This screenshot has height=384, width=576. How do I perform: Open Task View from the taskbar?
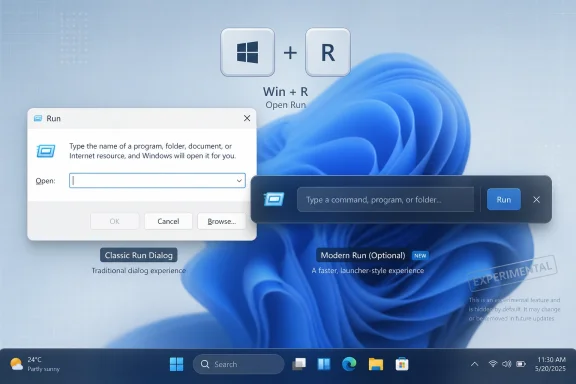click(299, 364)
